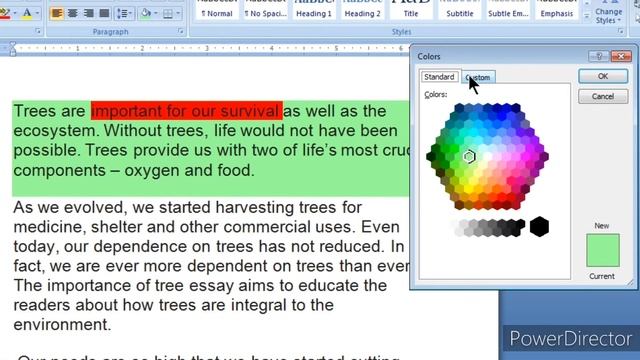Open the highlight color dropdown arrow

click(14, 13)
